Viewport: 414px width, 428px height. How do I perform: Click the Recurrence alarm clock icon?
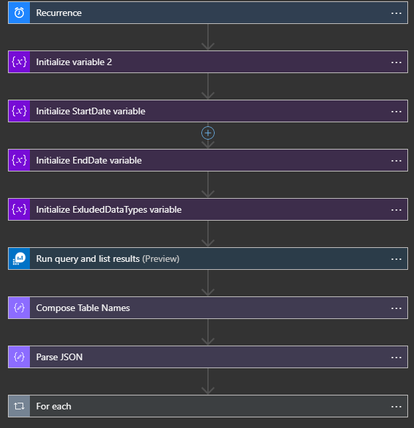click(19, 13)
